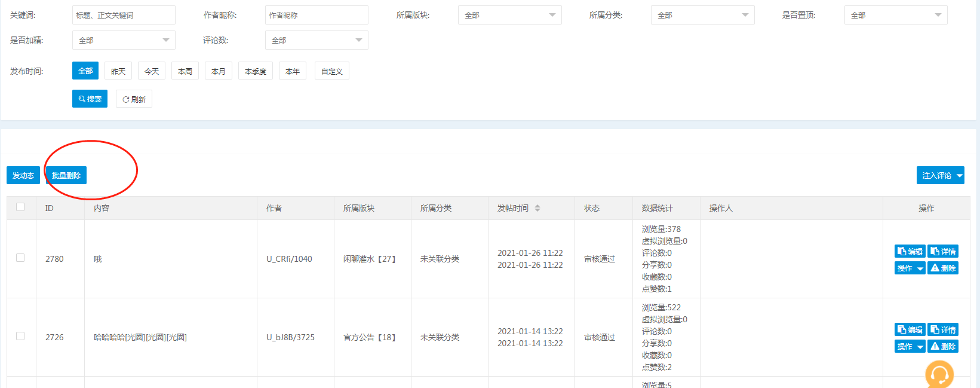The image size is (980, 388).
Task: Select the 今天 publish time filter
Action: coord(152,71)
